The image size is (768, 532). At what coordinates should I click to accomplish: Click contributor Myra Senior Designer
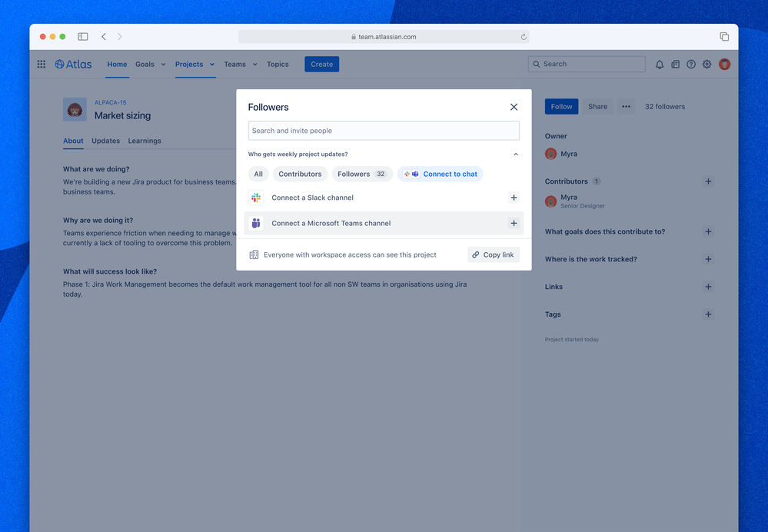[575, 201]
